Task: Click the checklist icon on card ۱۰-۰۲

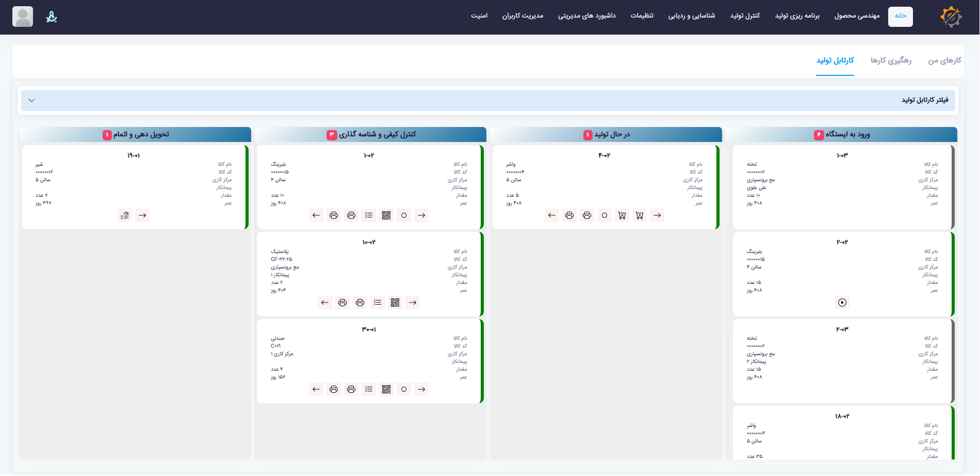Action: pos(378,303)
